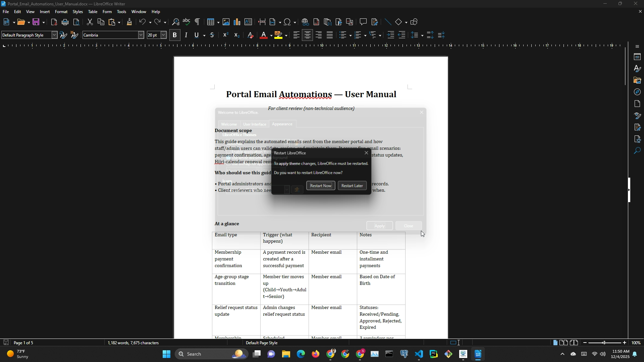Open the Format menu
This screenshot has height=362, width=644.
[x=61, y=12]
